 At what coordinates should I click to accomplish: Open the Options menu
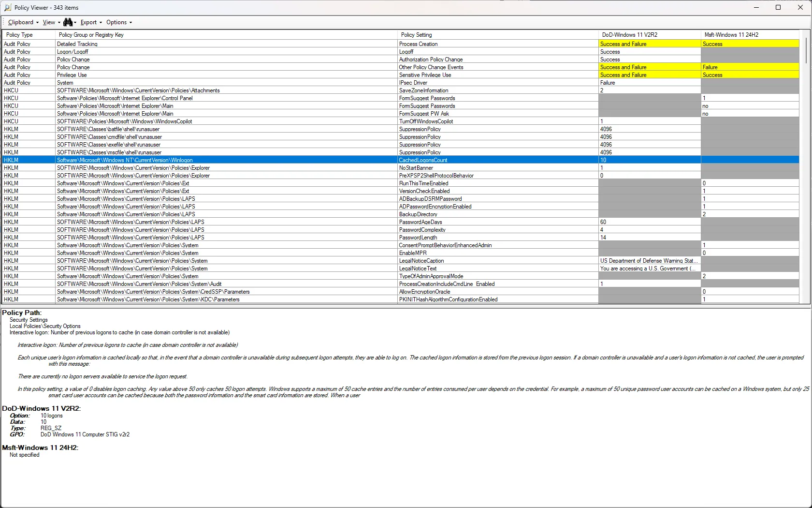(119, 22)
